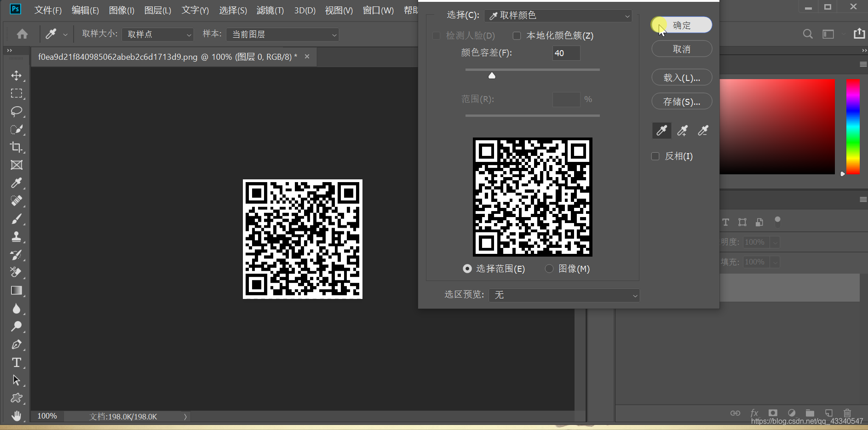Viewport: 868px width, 430px height.
Task: Click the Load (载入) button
Action: coord(682,78)
